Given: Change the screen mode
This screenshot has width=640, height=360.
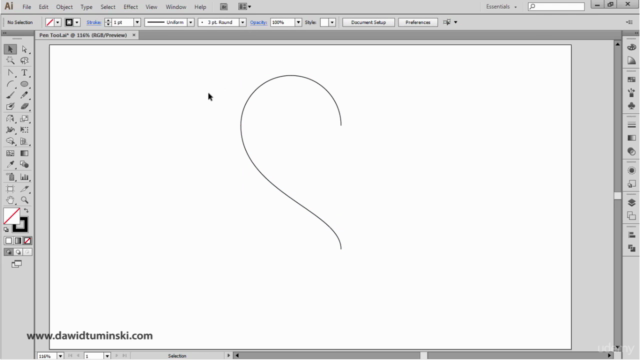Looking at the screenshot, I should 17,264.
